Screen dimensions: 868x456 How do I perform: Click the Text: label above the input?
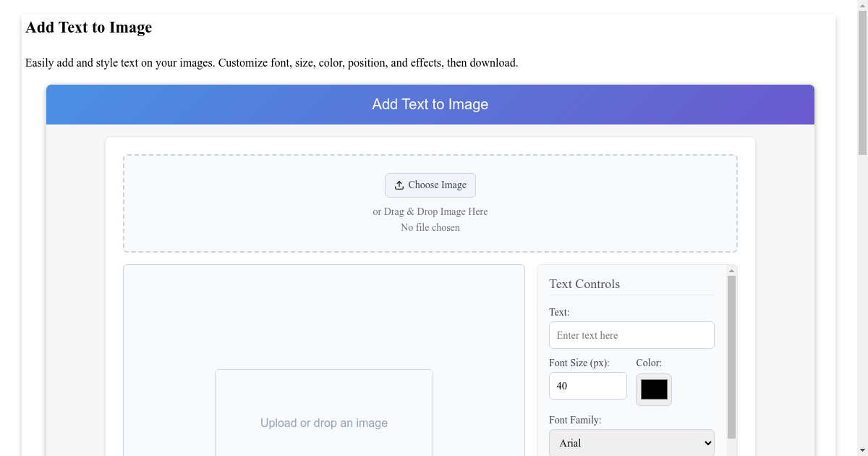click(559, 312)
